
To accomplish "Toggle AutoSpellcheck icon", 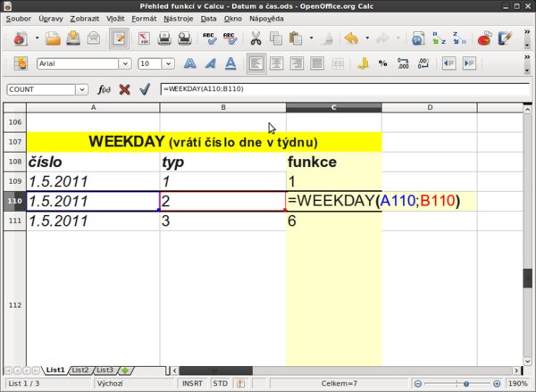I will point(230,38).
